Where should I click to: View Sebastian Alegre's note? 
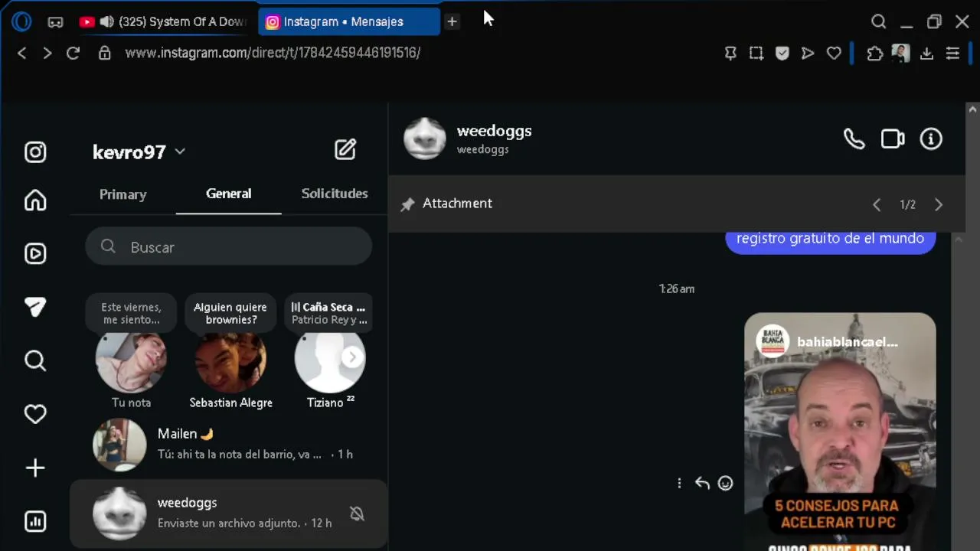click(x=230, y=314)
